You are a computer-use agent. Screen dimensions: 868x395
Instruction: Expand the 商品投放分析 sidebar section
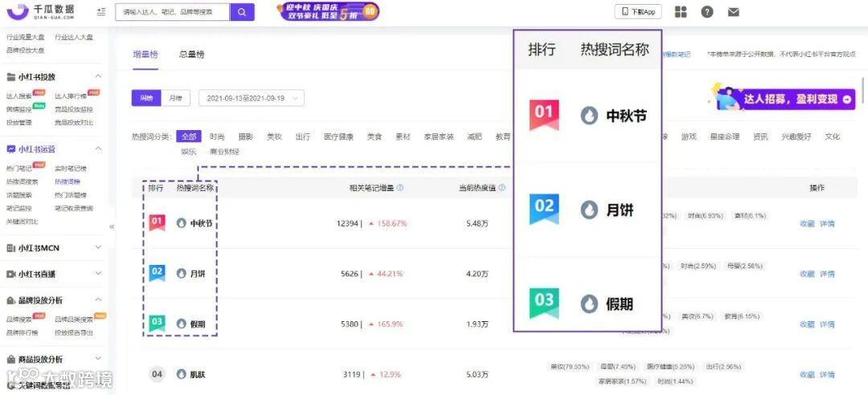coord(98,359)
